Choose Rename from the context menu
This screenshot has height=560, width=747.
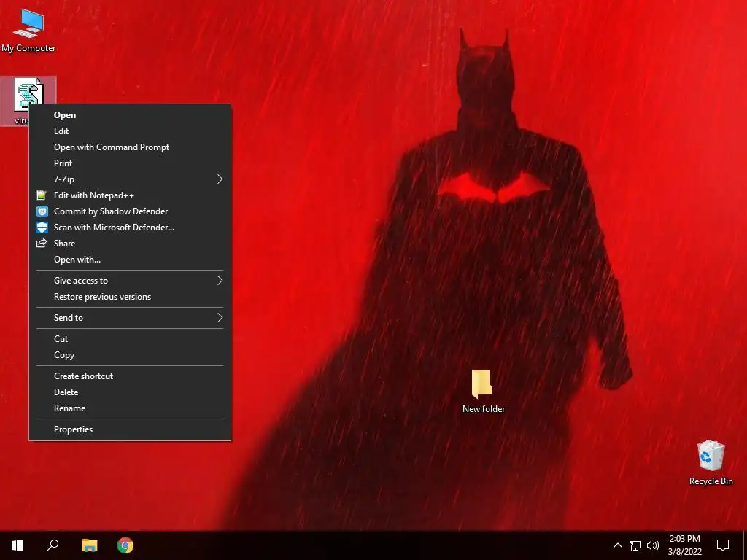tap(130, 408)
